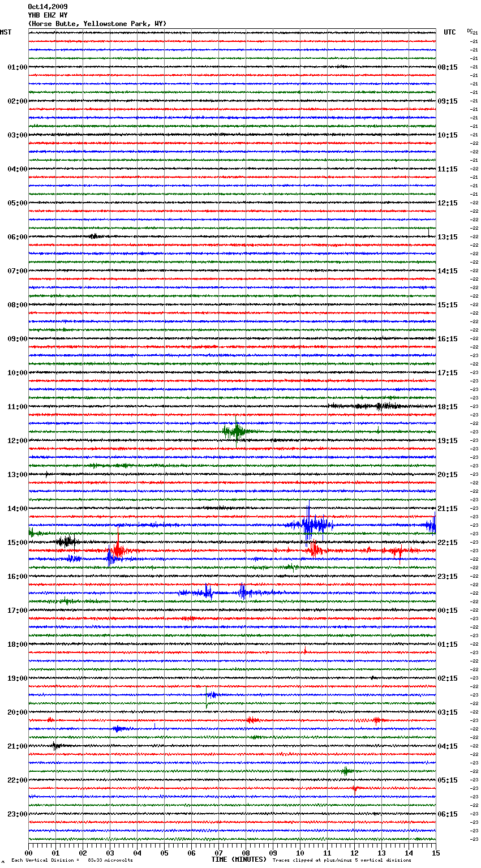481x868 pixels.
Task: Click the '06:00' MST time label
Action: coord(18,237)
